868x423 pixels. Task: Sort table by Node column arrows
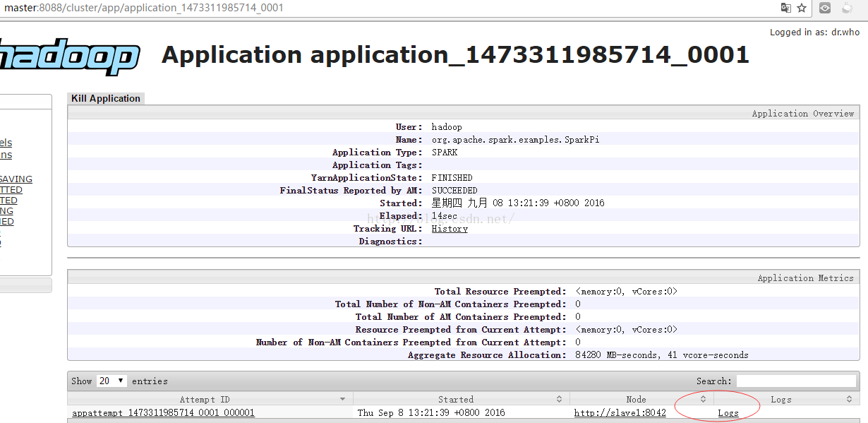coord(704,400)
